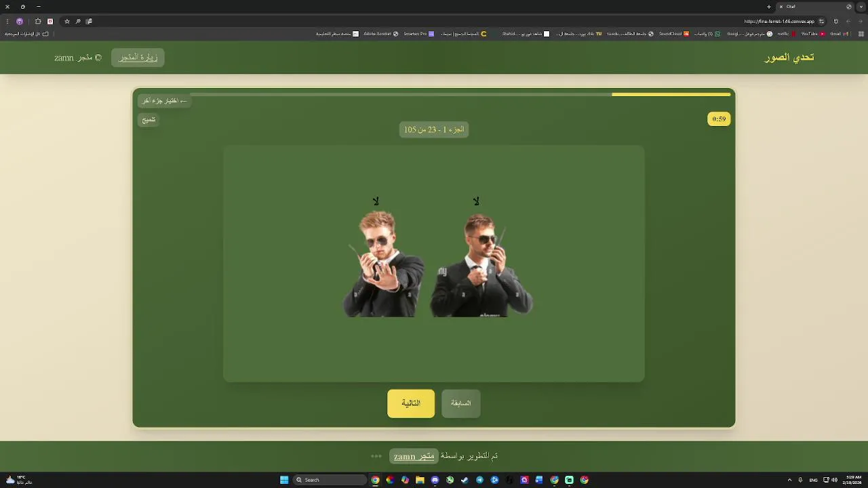The height and width of the screenshot is (488, 868).
Task: Open the Gmail bookmark
Action: click(x=839, y=34)
